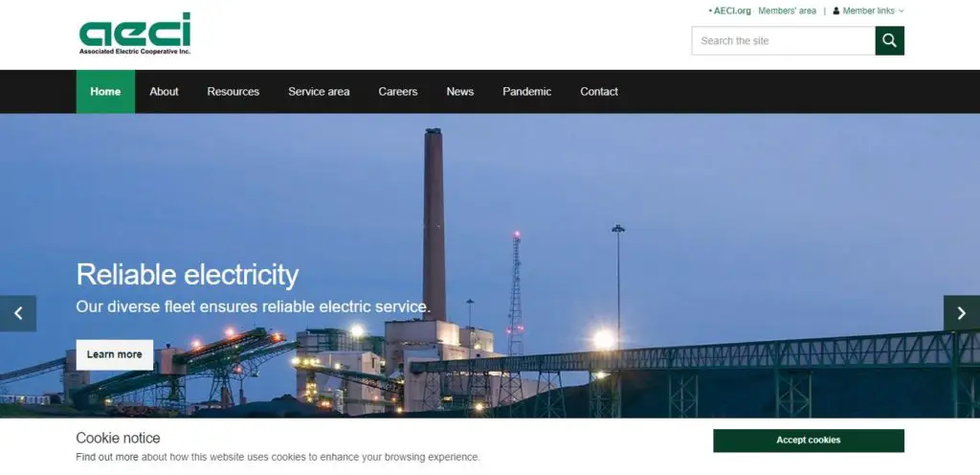Open the Resources menu
The height and width of the screenshot is (475, 980).
point(234,91)
